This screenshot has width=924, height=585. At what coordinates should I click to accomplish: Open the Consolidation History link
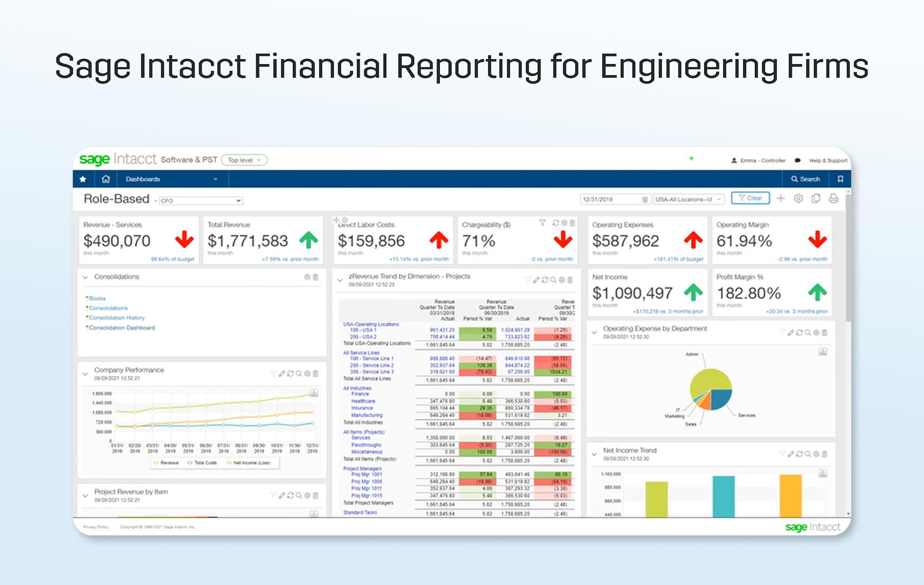117,318
